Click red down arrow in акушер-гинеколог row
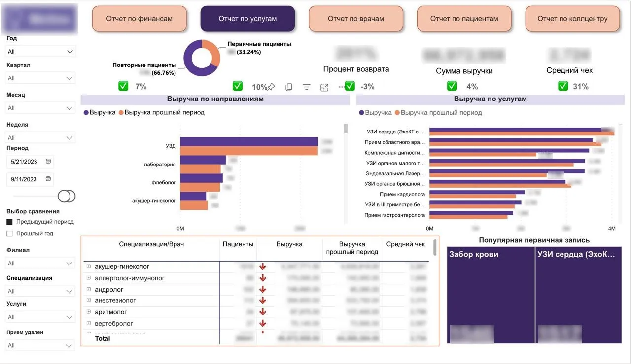 click(263, 266)
